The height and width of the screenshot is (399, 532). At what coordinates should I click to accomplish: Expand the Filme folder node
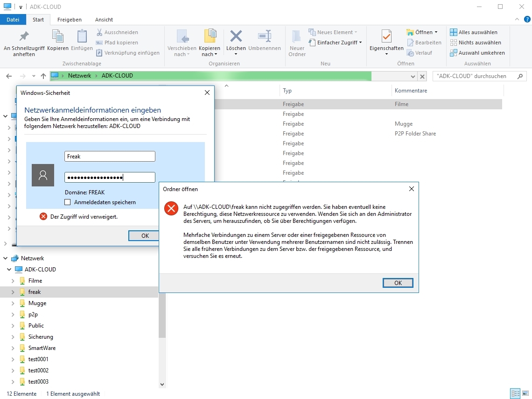coord(13,280)
